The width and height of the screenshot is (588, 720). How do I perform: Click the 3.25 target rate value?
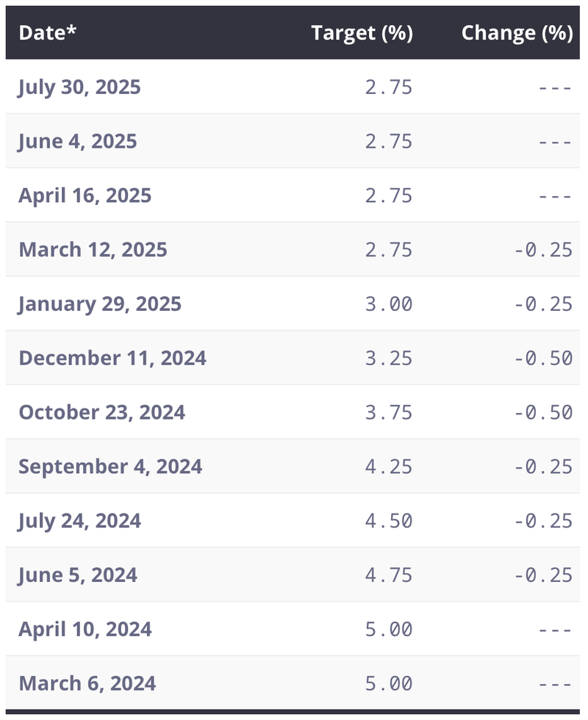coord(389,359)
